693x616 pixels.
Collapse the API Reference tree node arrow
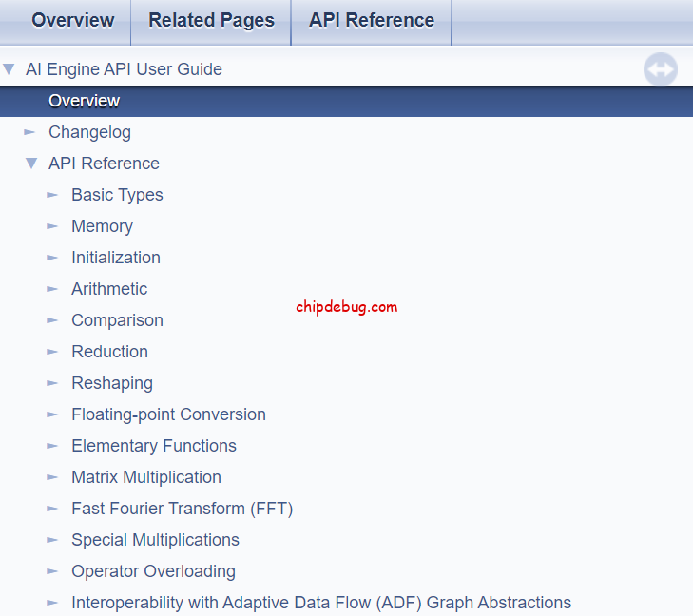coord(31,164)
